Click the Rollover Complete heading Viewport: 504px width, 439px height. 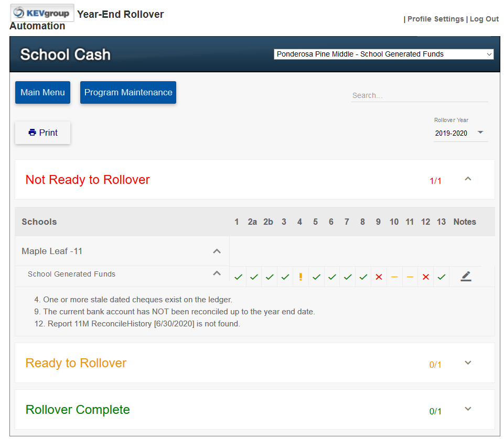(x=78, y=410)
